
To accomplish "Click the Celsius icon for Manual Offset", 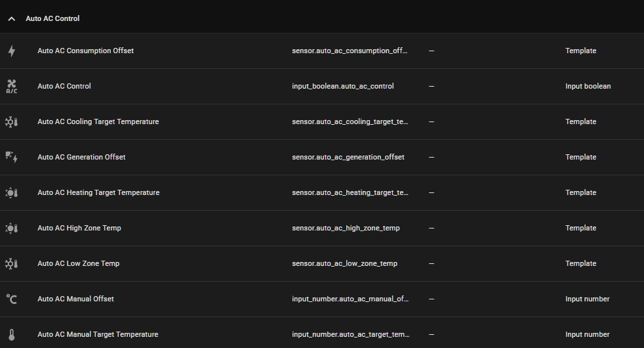I will (12, 299).
